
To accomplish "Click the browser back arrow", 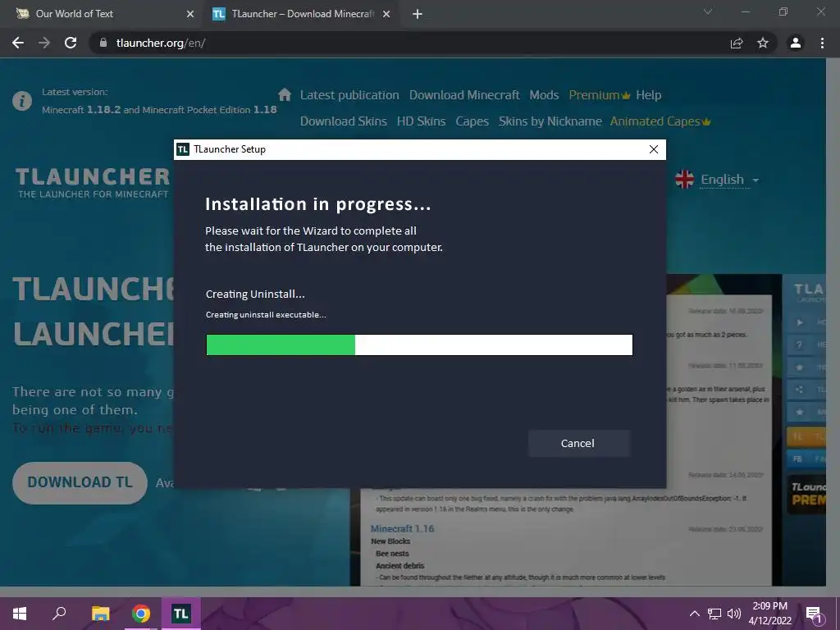I will (18, 43).
